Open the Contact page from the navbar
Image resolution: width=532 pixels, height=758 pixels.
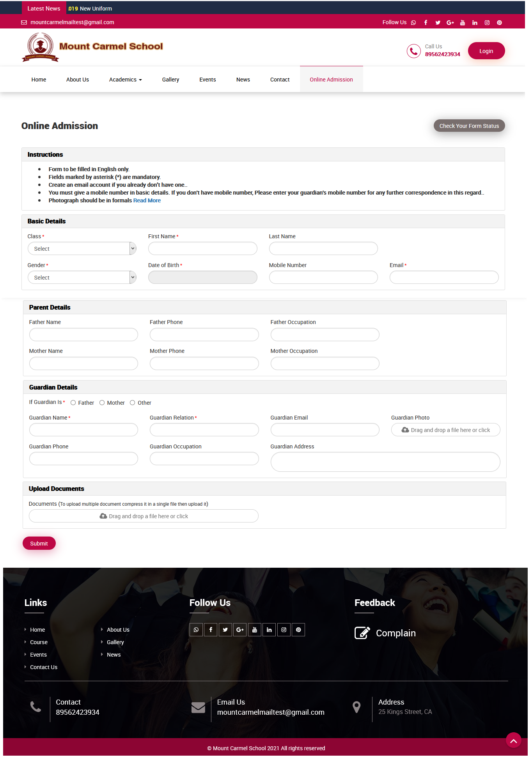280,79
